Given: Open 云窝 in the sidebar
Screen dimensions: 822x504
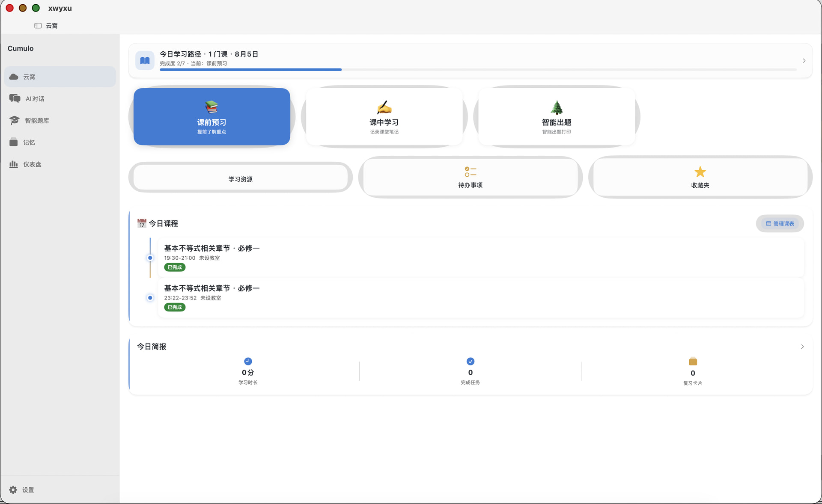Looking at the screenshot, I should click(x=60, y=77).
